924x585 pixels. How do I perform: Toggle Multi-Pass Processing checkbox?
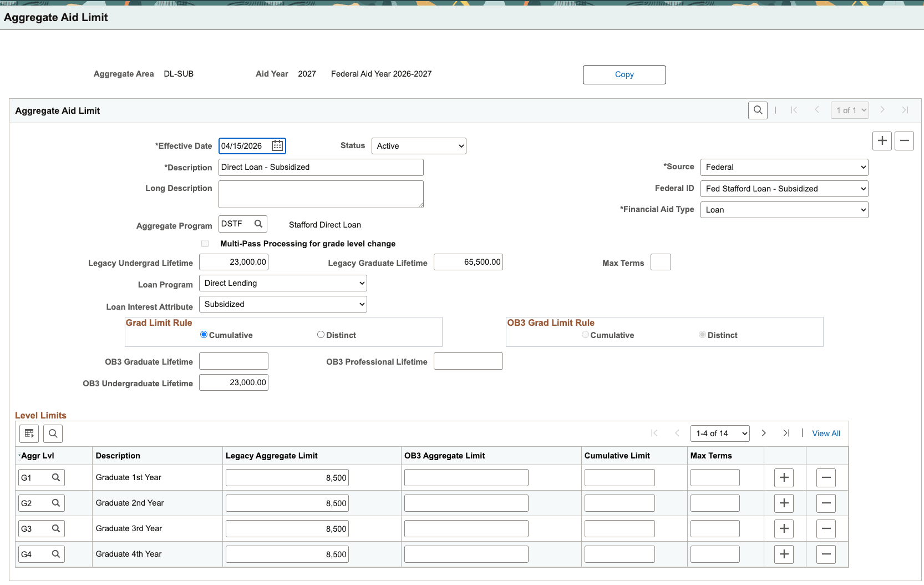pos(205,244)
